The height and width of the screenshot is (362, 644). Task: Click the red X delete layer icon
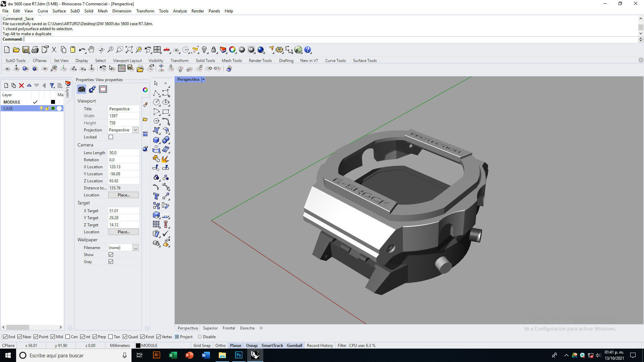click(x=21, y=85)
